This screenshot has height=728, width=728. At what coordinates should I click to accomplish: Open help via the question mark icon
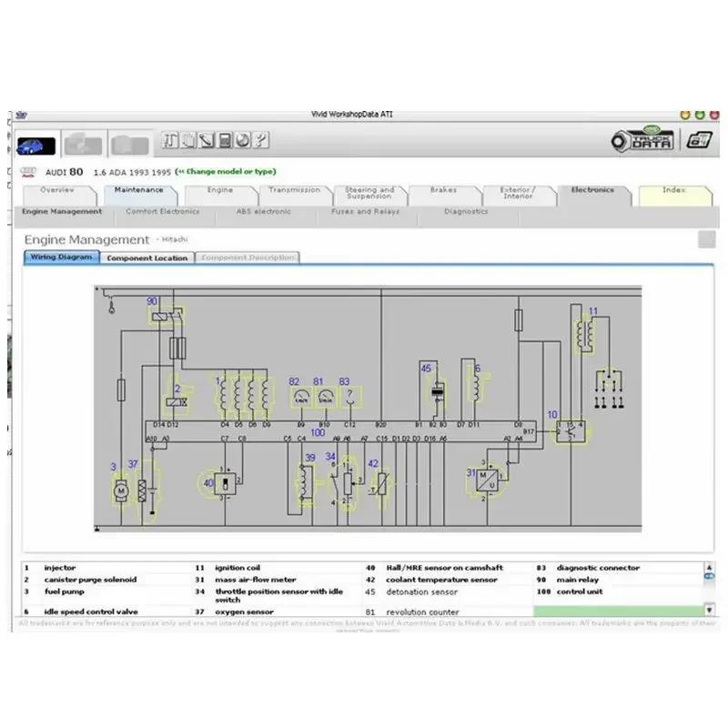pyautogui.click(x=261, y=140)
